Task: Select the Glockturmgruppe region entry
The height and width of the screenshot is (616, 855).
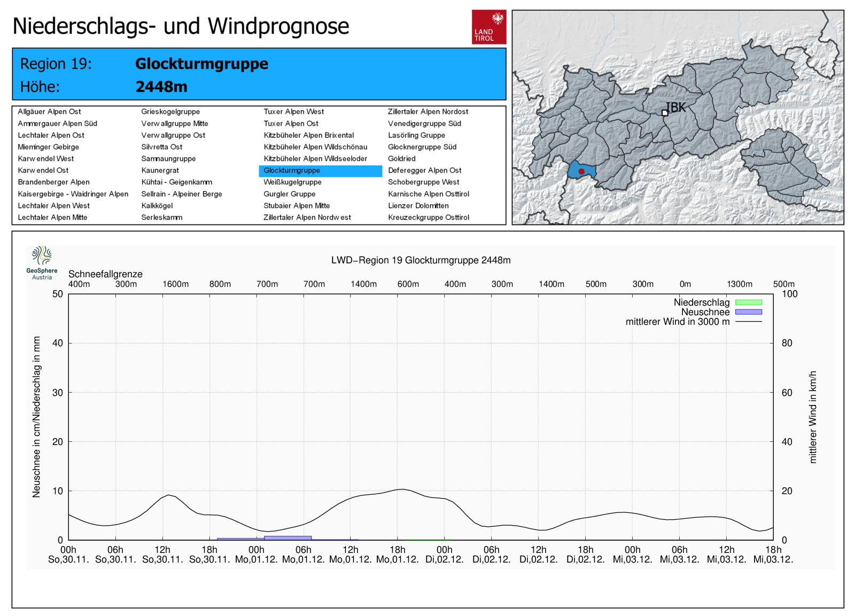Action: (x=292, y=170)
